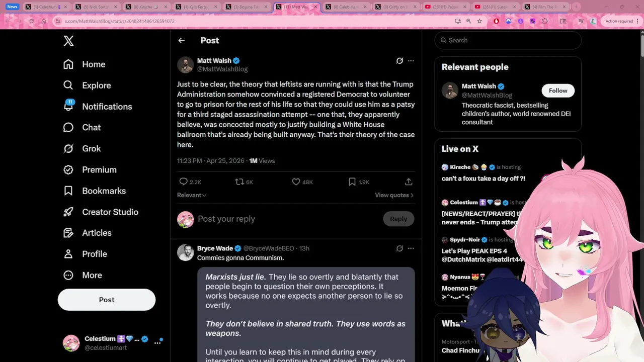
Task: Open Home in the X sidebar
Action: click(x=85, y=64)
